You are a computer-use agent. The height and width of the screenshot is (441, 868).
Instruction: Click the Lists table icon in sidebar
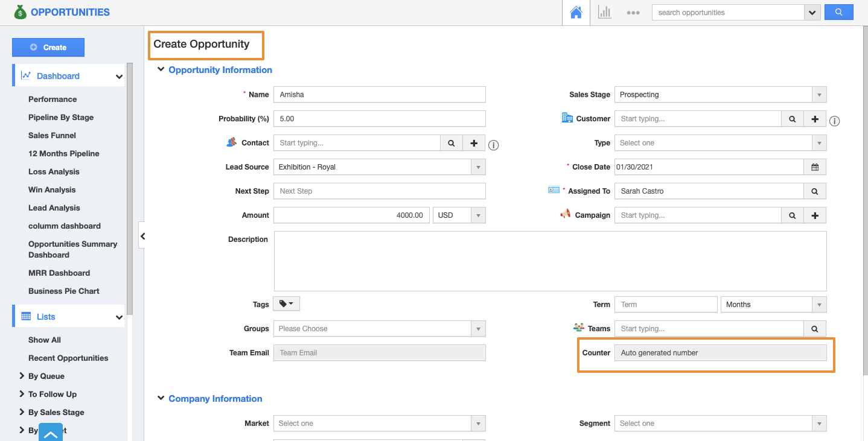click(26, 316)
